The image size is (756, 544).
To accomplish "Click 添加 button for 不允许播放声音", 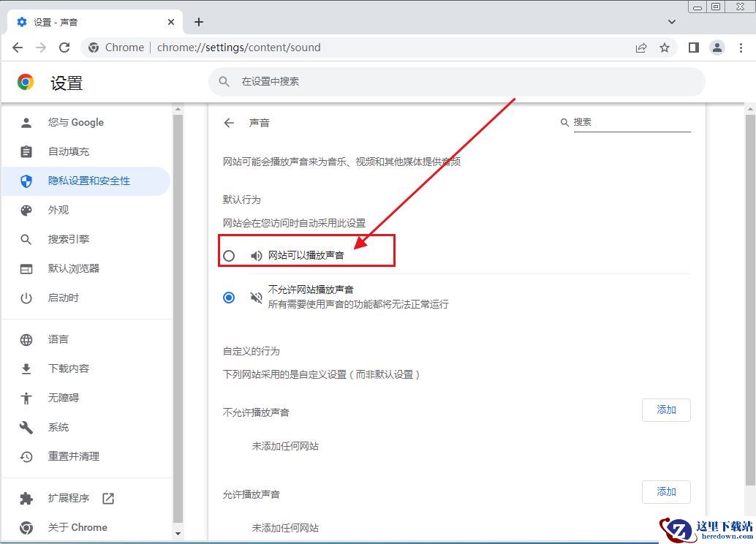I will (x=666, y=410).
